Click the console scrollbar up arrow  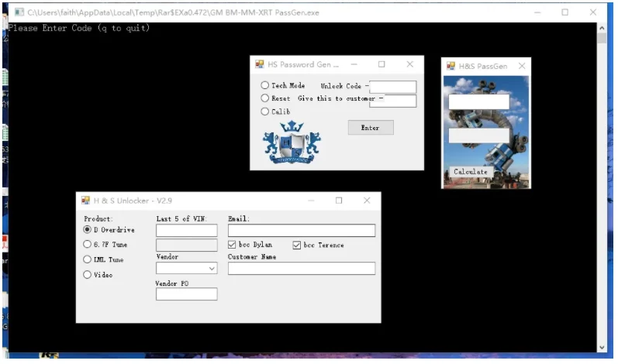click(x=602, y=29)
